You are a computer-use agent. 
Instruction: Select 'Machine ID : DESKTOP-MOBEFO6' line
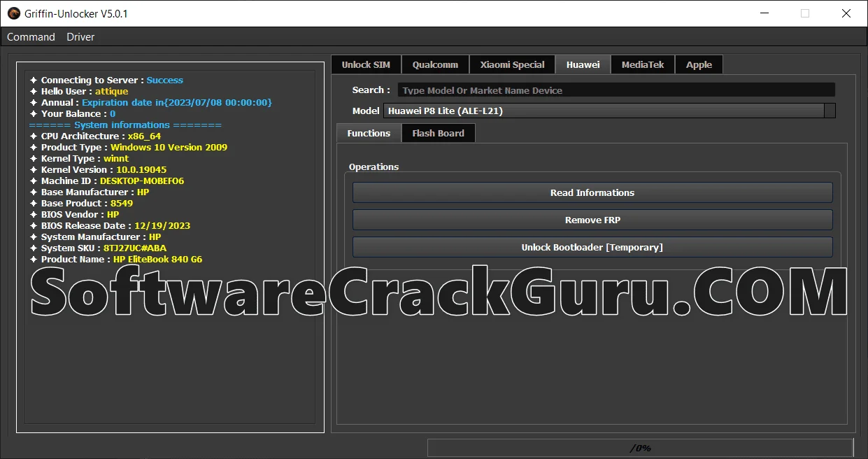(x=107, y=181)
